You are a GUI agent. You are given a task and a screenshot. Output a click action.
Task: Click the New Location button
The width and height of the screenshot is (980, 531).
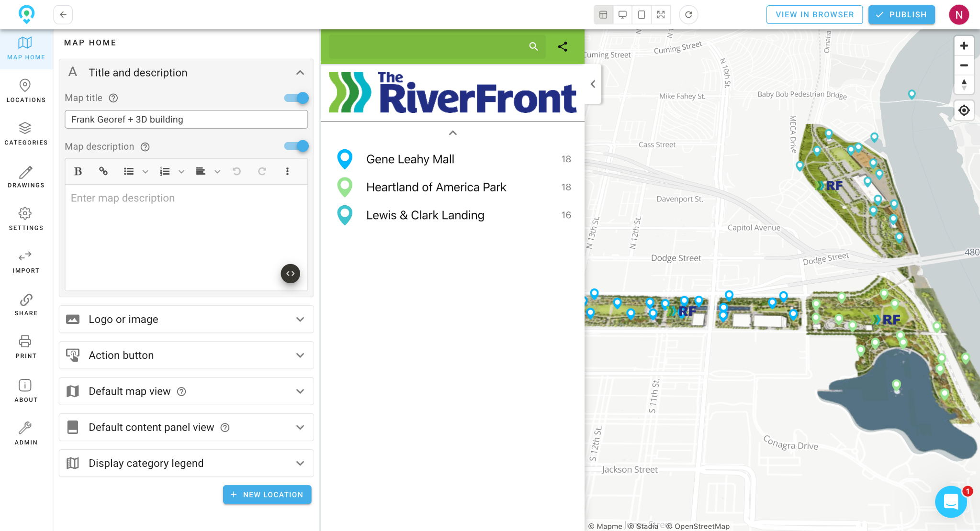click(x=267, y=495)
